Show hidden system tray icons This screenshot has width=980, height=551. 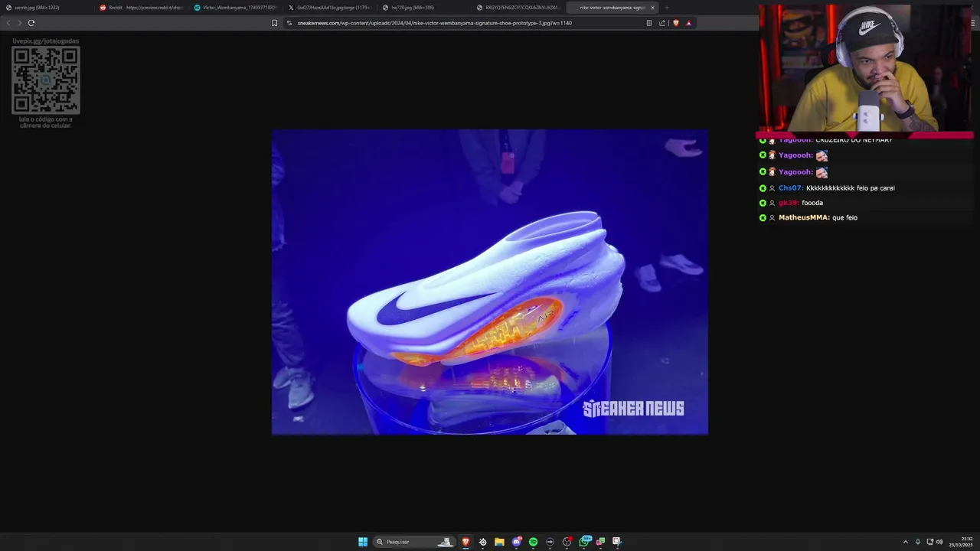(906, 542)
